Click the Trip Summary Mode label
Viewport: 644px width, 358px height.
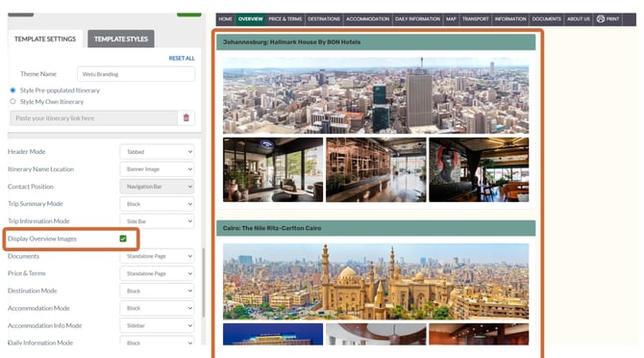(36, 204)
